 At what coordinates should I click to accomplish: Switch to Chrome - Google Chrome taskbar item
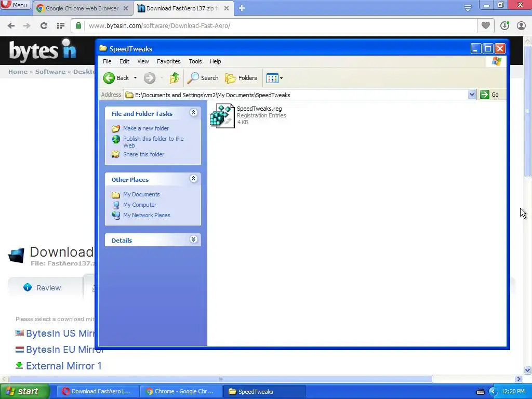click(181, 392)
